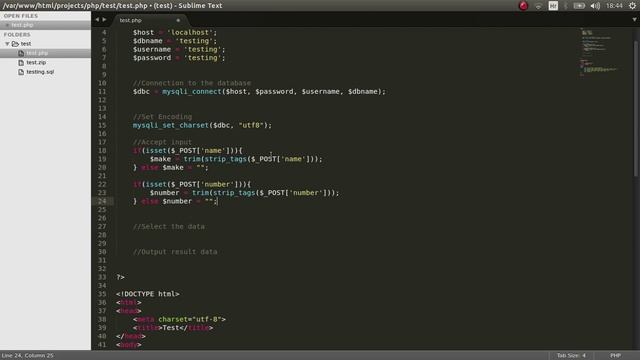Click the mysqli_connect function call
The height and width of the screenshot is (360, 640).
pyautogui.click(x=191, y=91)
